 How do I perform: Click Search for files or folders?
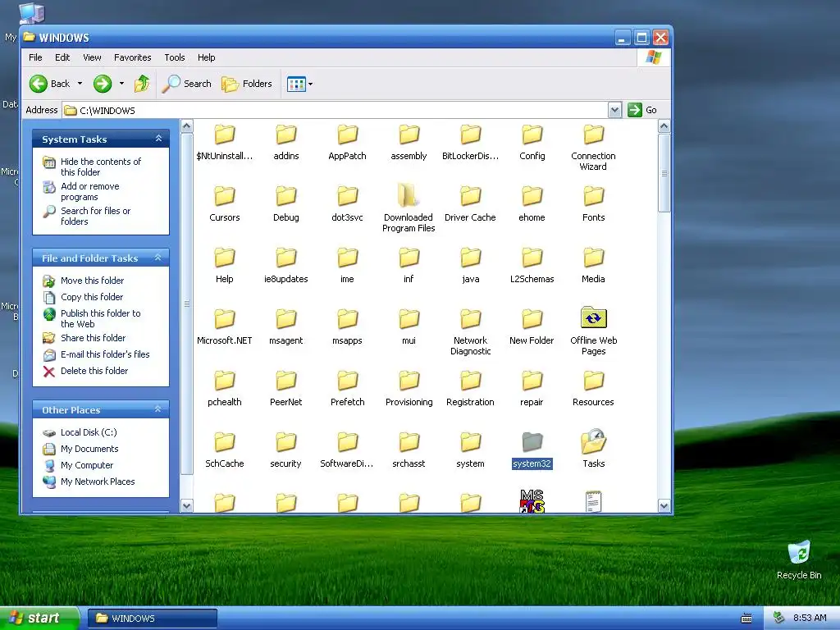coord(95,216)
